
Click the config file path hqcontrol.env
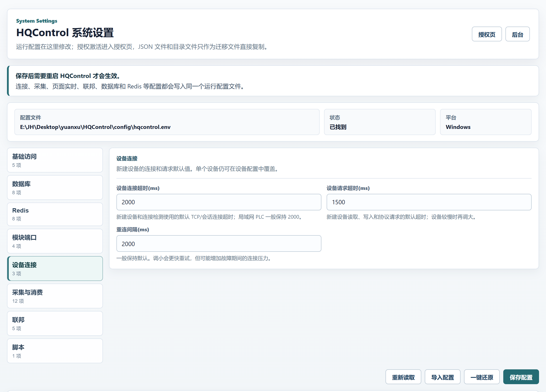click(x=95, y=127)
